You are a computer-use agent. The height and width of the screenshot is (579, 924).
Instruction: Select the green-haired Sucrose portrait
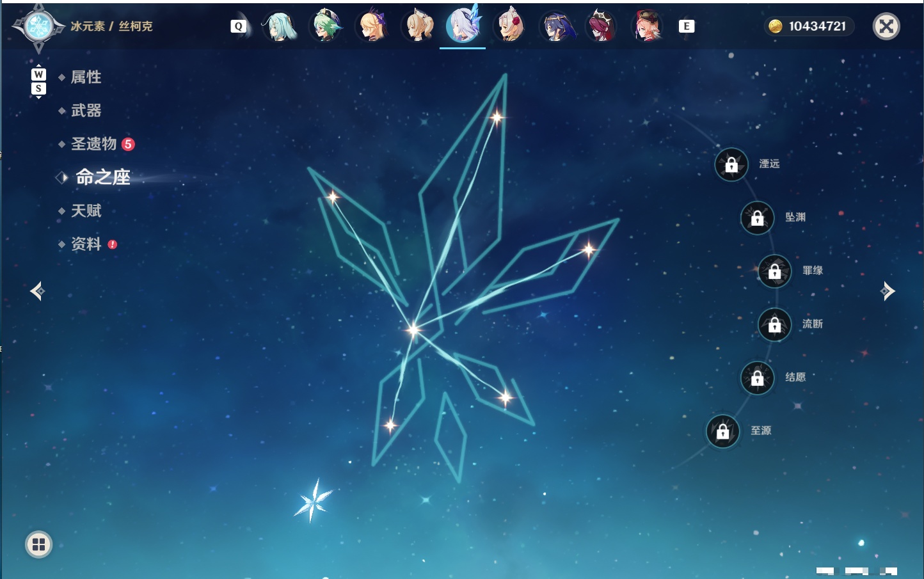326,26
